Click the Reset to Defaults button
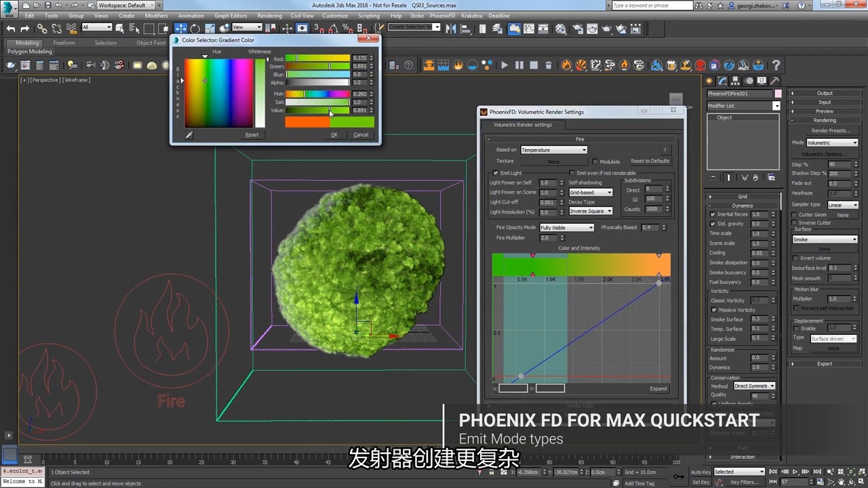 [650, 161]
